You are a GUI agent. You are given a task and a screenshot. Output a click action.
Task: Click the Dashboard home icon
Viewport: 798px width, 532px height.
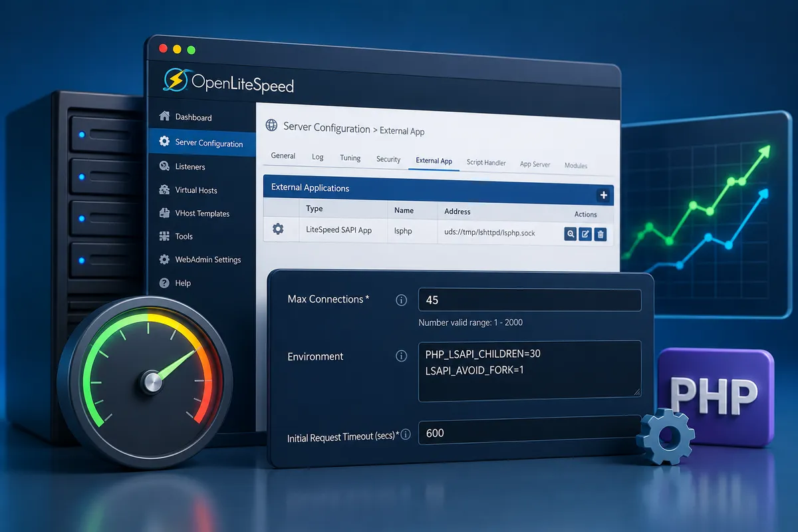pos(164,116)
